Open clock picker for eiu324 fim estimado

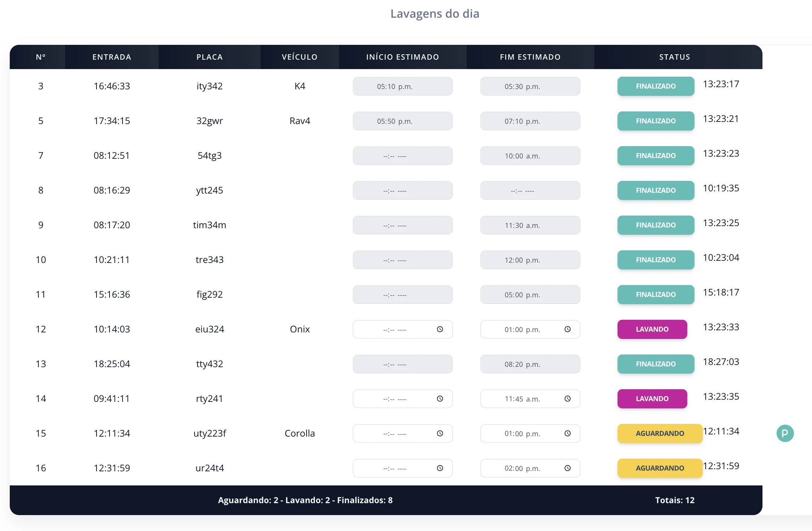point(567,329)
